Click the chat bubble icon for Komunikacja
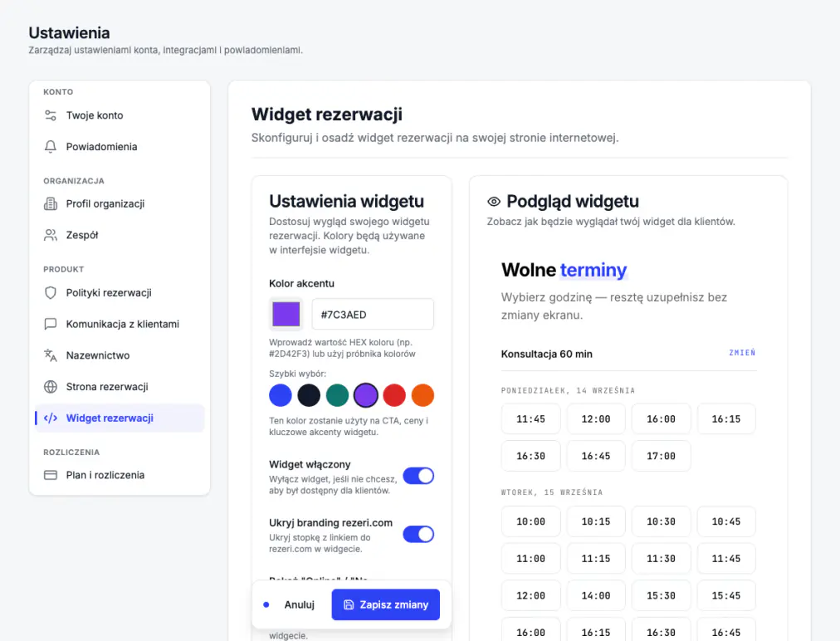This screenshot has height=641, width=840. [x=51, y=324]
